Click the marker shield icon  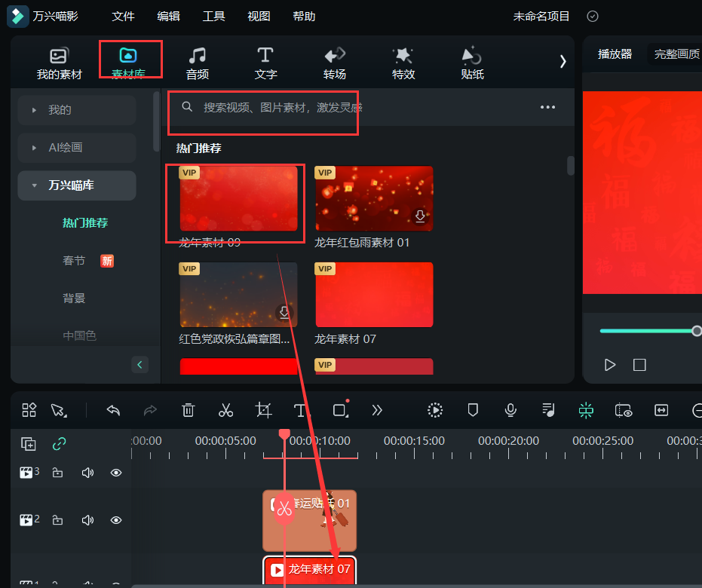click(473, 410)
